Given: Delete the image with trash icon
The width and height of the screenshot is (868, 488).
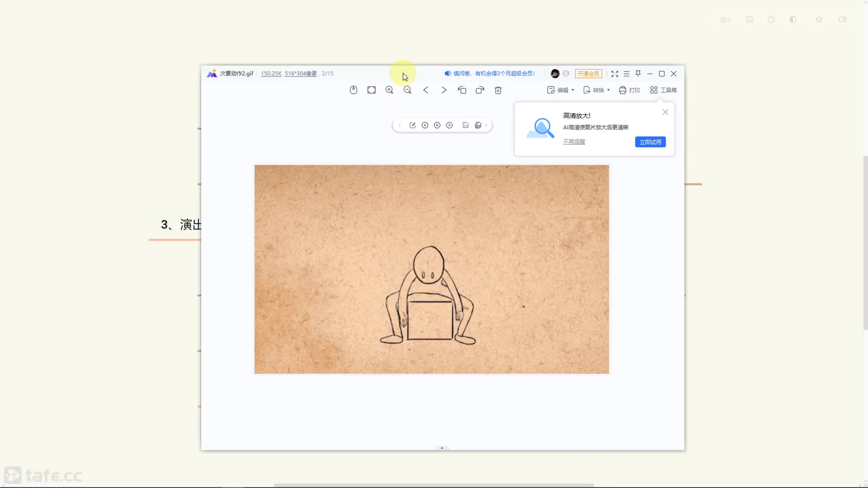Looking at the screenshot, I should click(x=498, y=90).
